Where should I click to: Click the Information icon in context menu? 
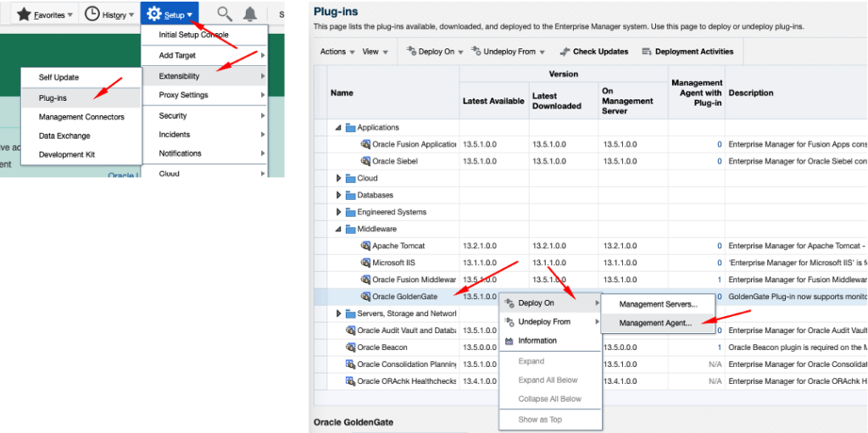(509, 341)
